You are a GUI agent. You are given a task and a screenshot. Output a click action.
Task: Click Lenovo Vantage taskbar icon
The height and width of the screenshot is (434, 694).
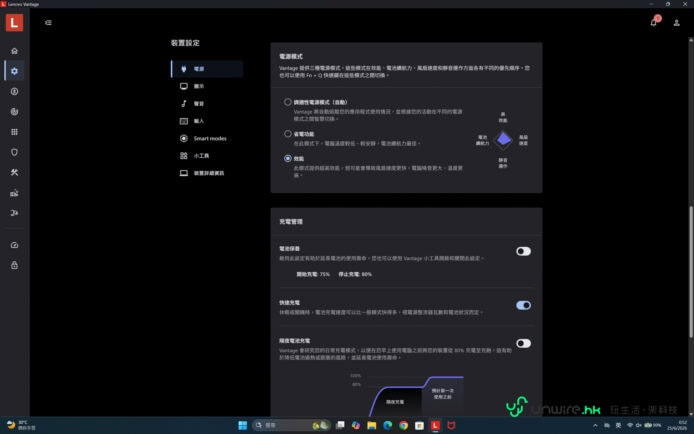click(436, 425)
